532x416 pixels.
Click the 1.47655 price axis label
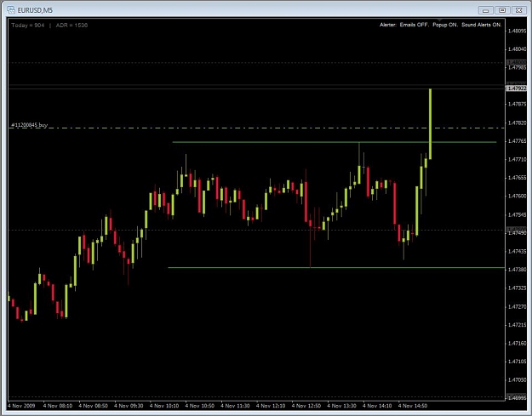(517, 178)
